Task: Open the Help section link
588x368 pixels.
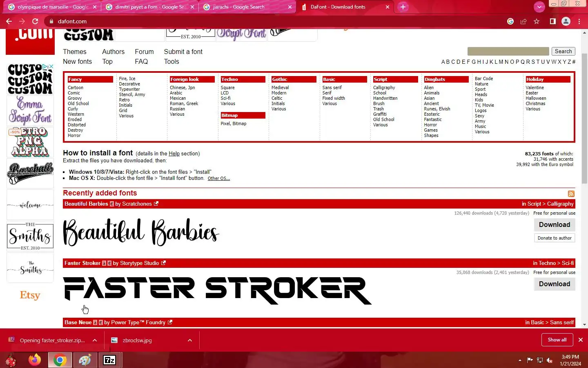Action: [x=174, y=154]
